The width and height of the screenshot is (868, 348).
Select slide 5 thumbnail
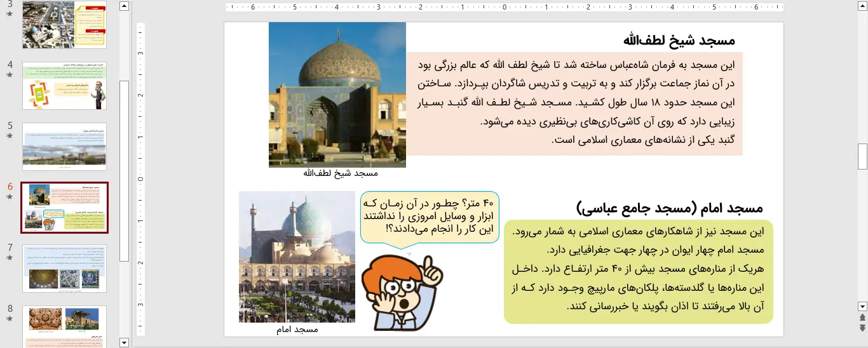pos(64,147)
